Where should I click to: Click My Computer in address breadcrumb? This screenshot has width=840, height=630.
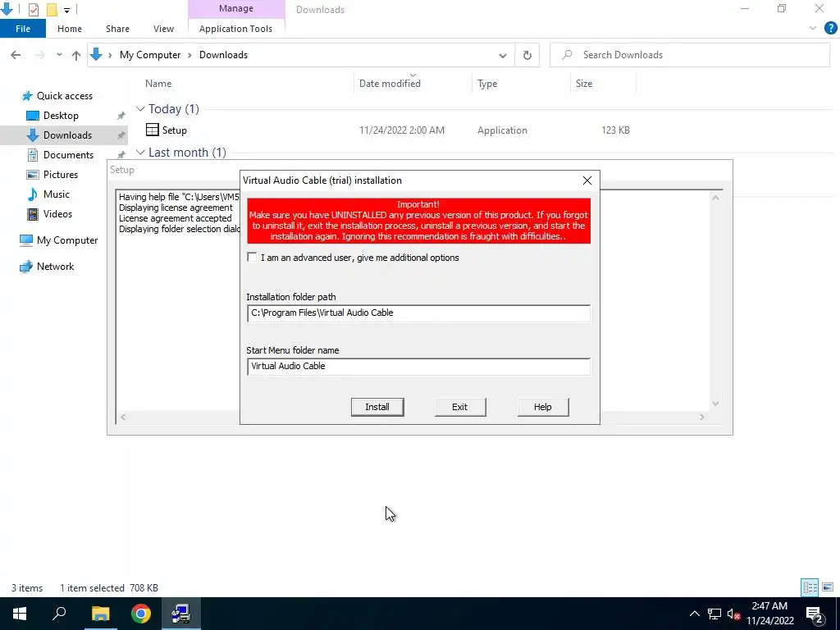[x=150, y=55]
